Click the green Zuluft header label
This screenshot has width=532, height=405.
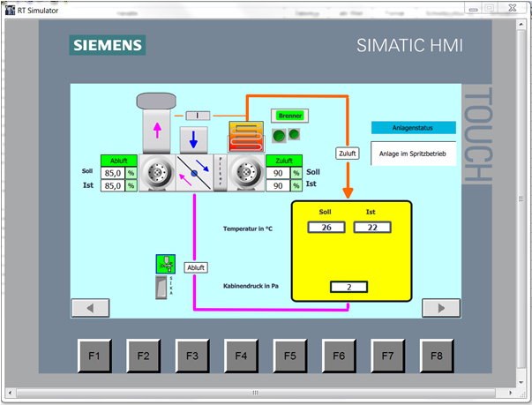[x=284, y=161]
